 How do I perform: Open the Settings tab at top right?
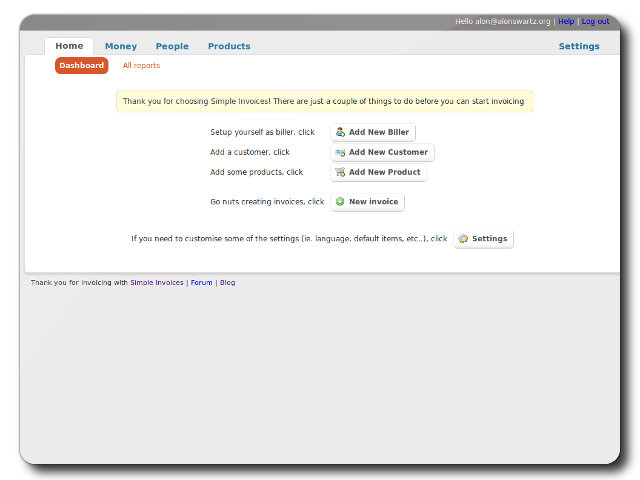pos(579,46)
